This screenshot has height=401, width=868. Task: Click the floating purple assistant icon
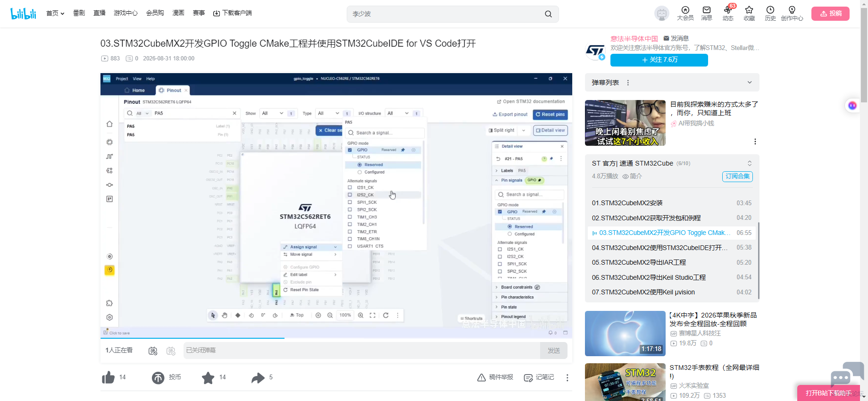pyautogui.click(x=852, y=105)
